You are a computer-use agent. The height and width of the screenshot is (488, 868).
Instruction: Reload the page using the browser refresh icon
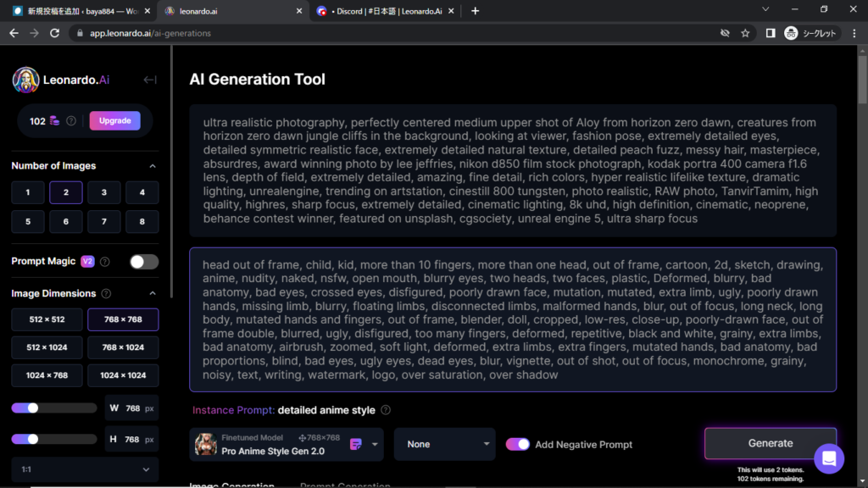[55, 33]
